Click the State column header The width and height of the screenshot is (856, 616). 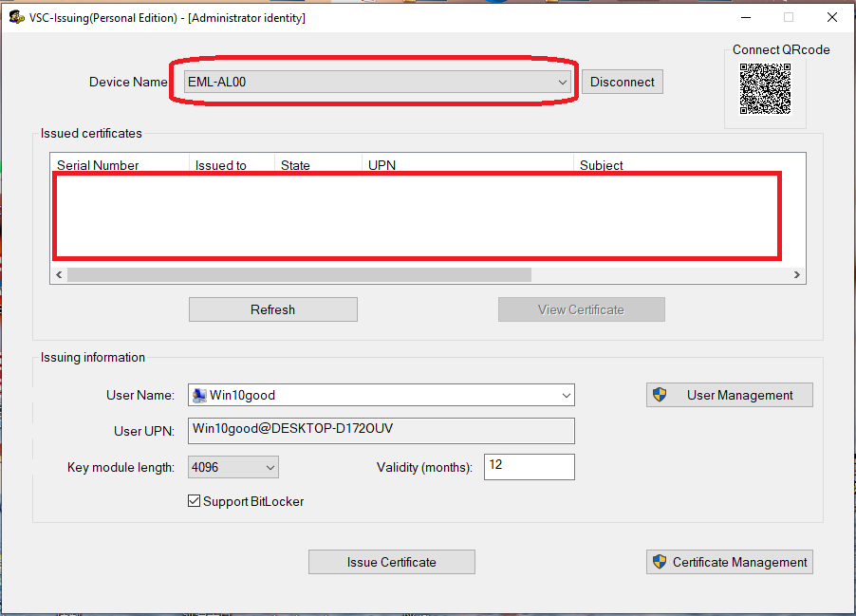tap(295, 165)
